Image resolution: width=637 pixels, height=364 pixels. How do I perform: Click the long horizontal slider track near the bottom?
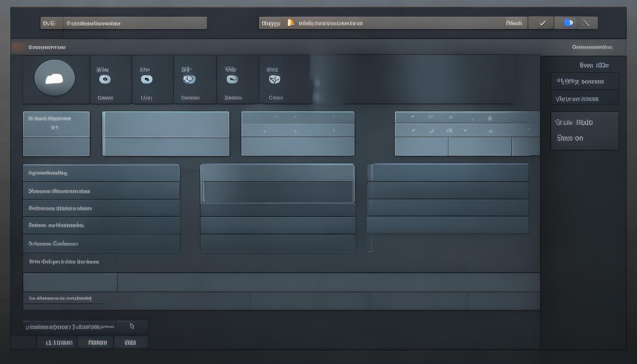[328, 282]
